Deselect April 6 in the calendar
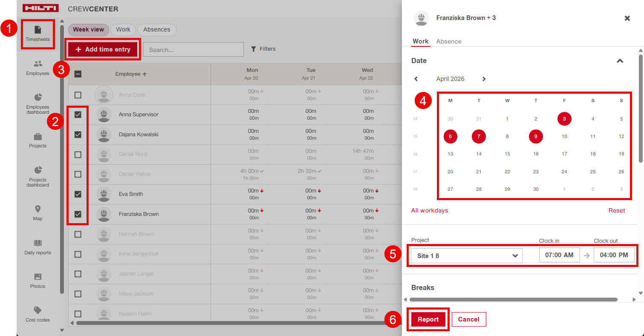Viewport: 644px width, 336px height. pyautogui.click(x=451, y=136)
